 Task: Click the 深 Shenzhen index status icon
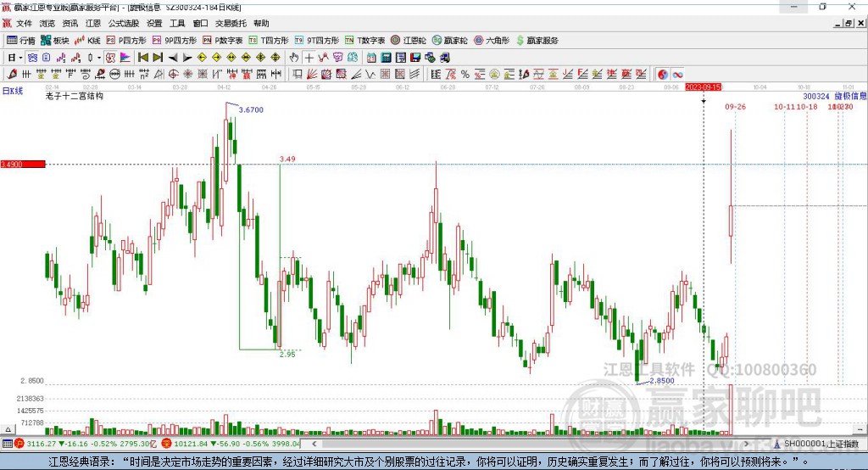pyautogui.click(x=167, y=444)
